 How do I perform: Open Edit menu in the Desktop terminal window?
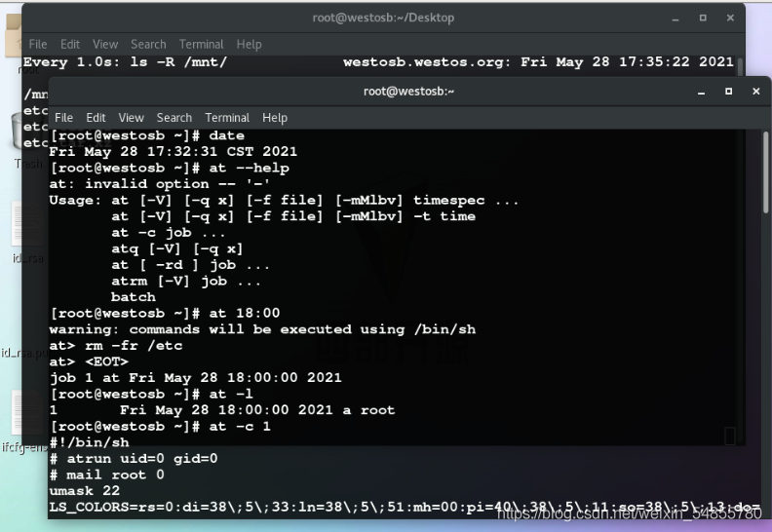pyautogui.click(x=70, y=44)
